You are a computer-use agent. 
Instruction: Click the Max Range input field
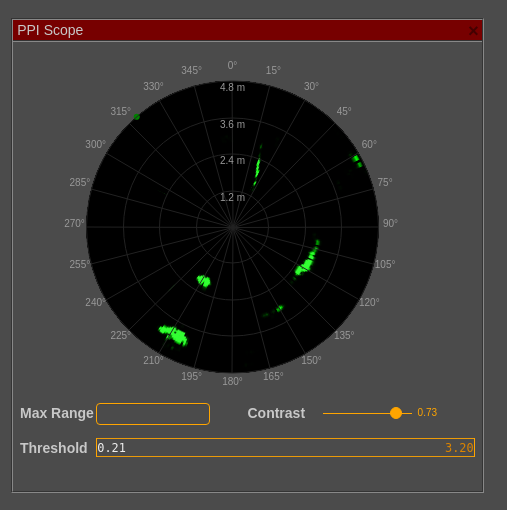(x=153, y=414)
